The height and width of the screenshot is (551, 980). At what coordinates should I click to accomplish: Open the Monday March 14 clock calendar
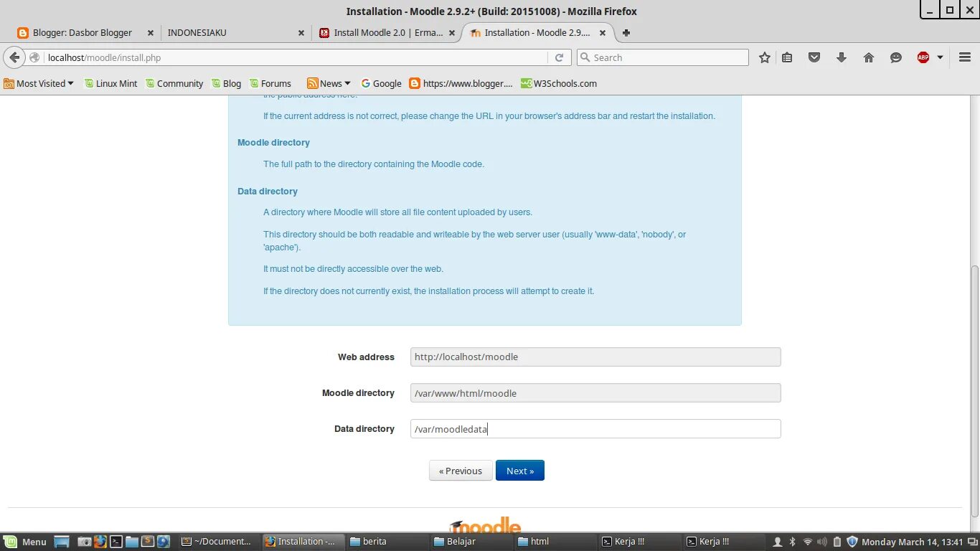click(912, 542)
